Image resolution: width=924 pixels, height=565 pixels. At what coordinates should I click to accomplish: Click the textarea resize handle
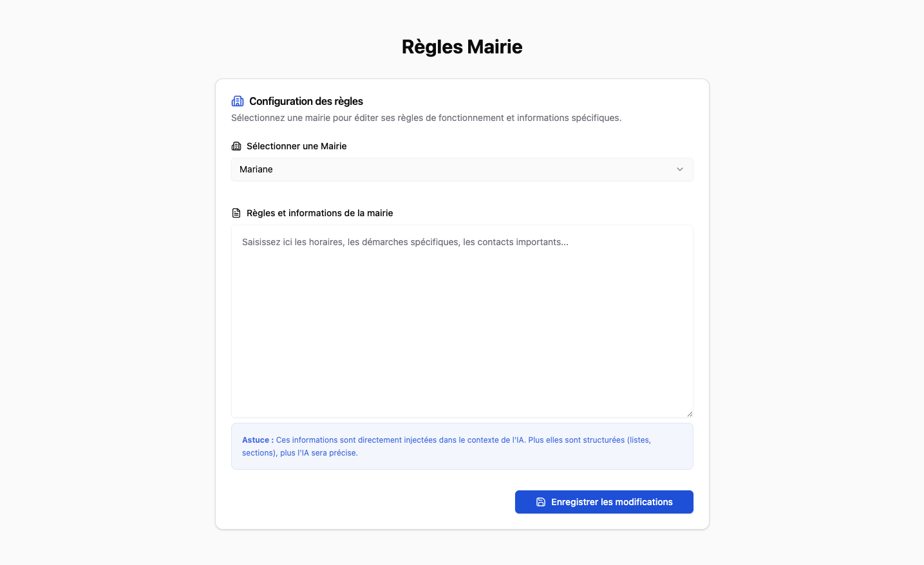tap(689, 414)
